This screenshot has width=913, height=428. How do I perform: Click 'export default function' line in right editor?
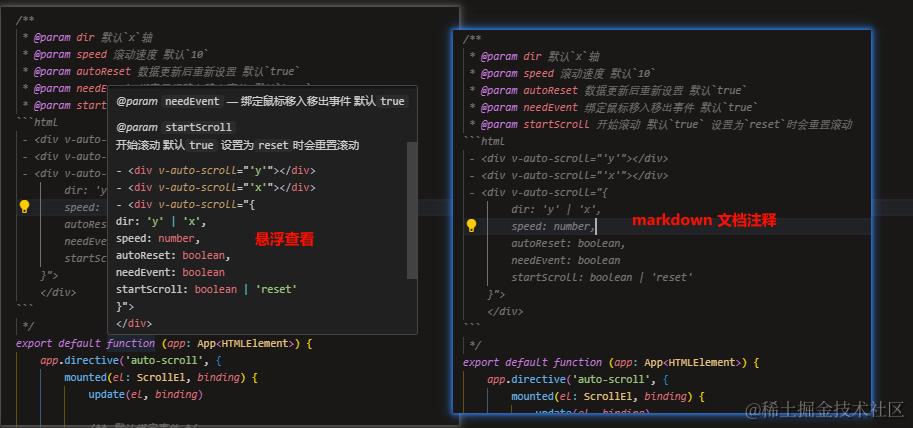click(x=611, y=362)
